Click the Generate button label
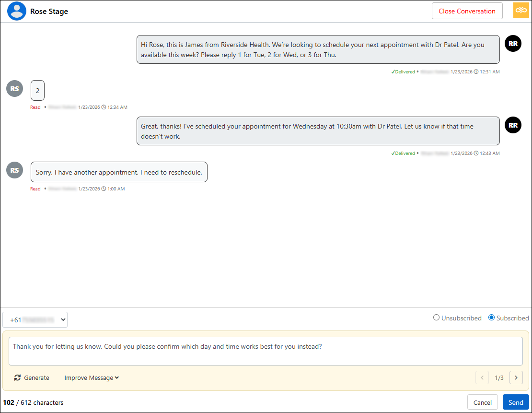 (x=36, y=378)
